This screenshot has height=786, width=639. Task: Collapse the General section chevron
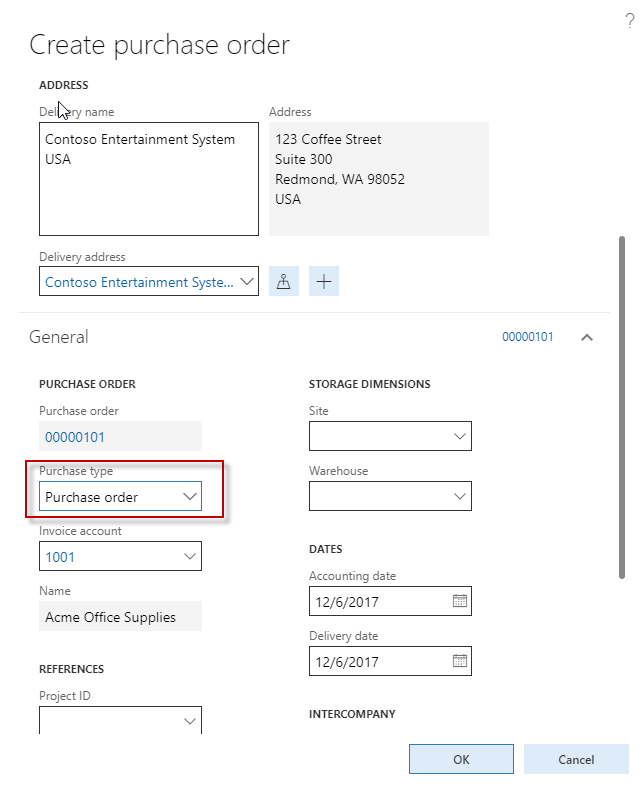coord(587,338)
